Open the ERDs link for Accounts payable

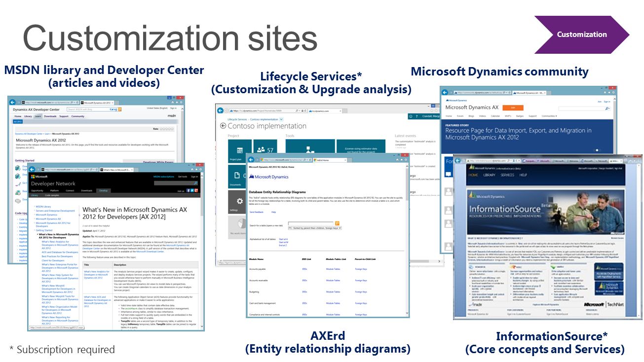point(304,269)
